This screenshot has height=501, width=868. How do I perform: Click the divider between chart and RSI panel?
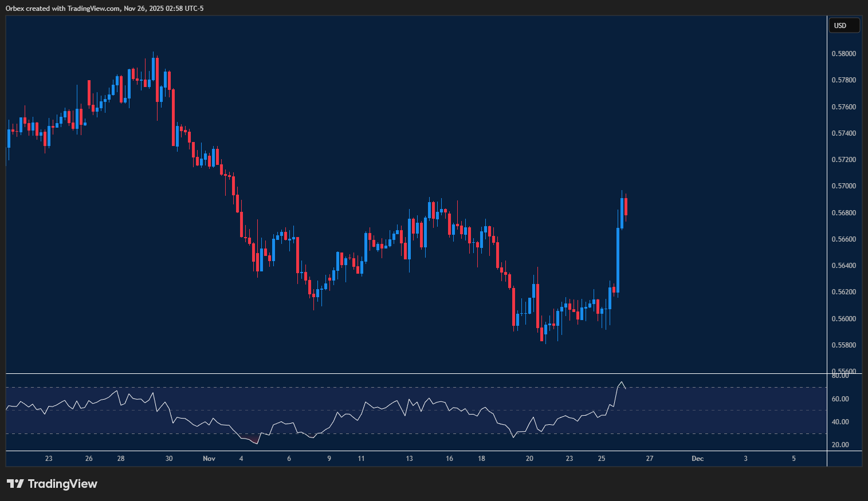coord(401,374)
